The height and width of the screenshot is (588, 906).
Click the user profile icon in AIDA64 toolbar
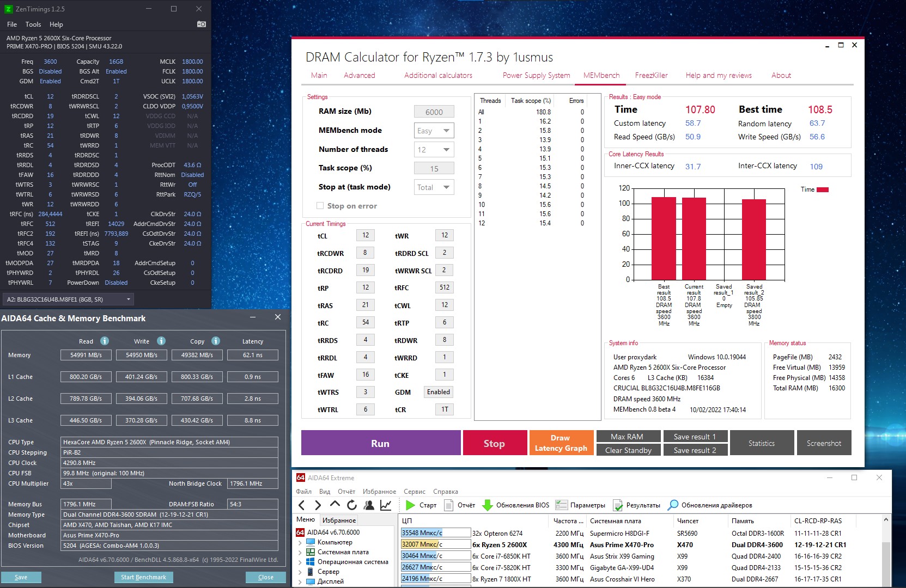click(369, 505)
